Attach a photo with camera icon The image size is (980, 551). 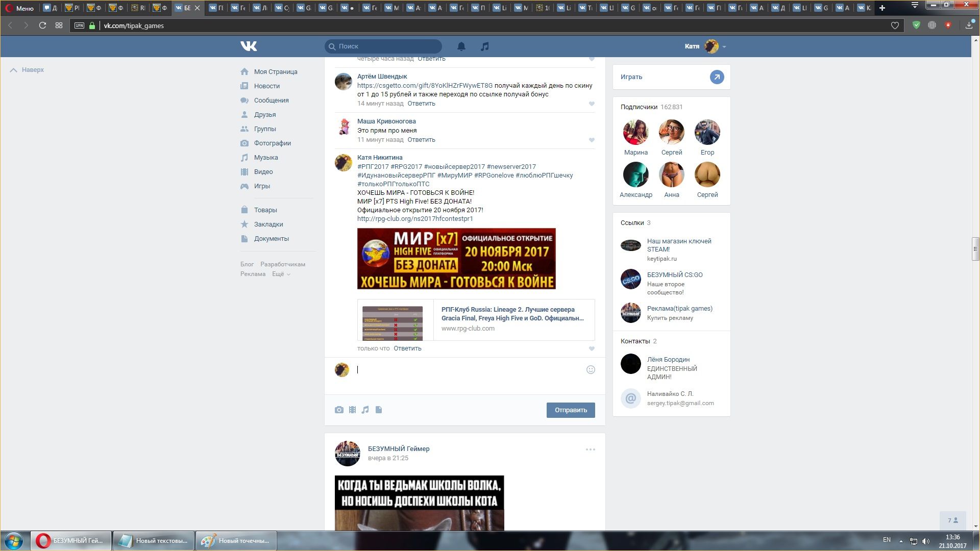click(339, 410)
